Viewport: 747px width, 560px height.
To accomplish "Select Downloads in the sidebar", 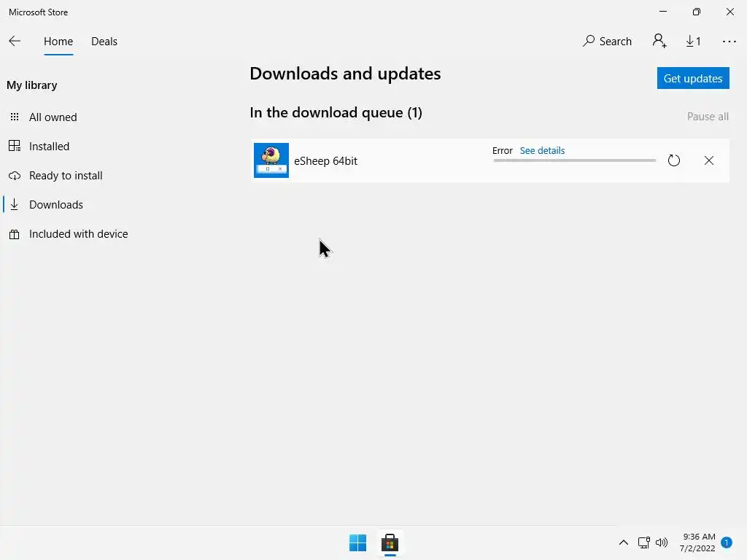I will pyautogui.click(x=55, y=205).
